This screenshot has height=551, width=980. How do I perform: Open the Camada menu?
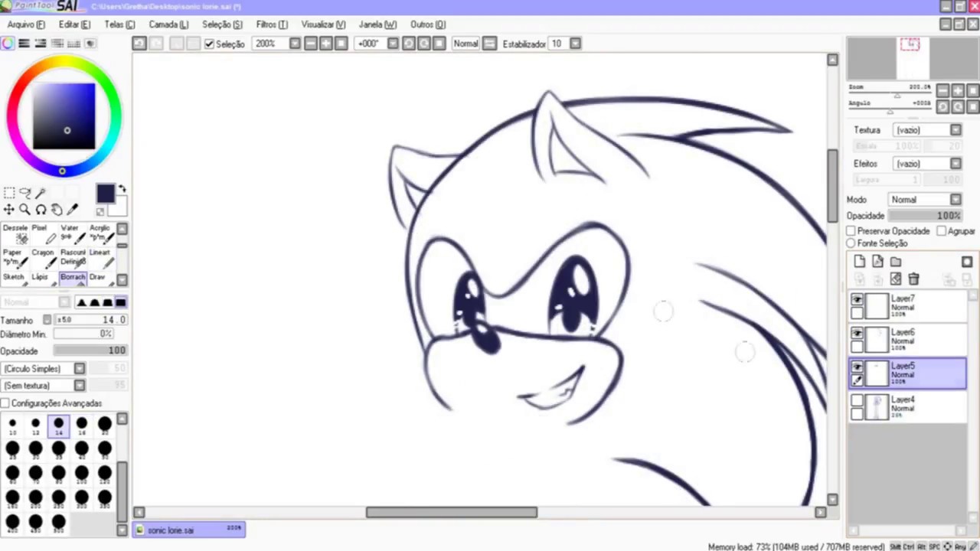click(168, 24)
